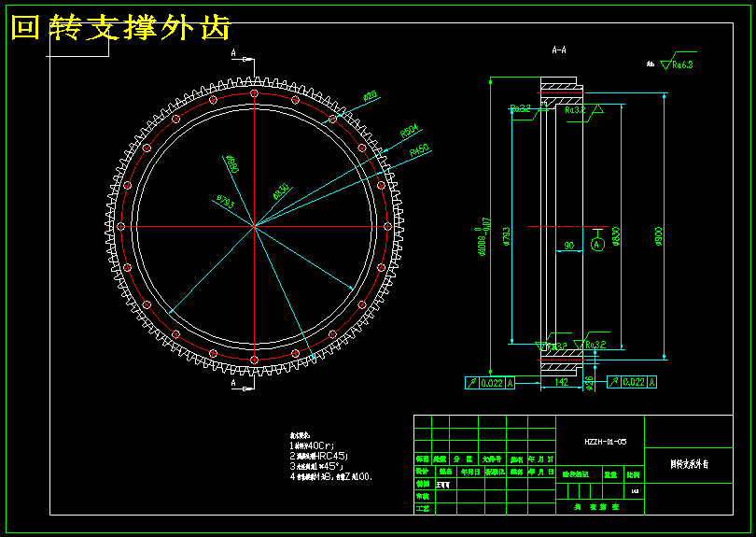The width and height of the screenshot is (756, 537).
Task: Select the drawing number HZZH-01-05
Action: coord(605,442)
